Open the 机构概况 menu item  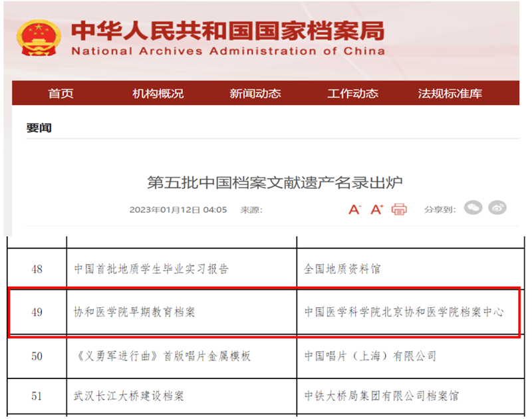click(x=159, y=93)
